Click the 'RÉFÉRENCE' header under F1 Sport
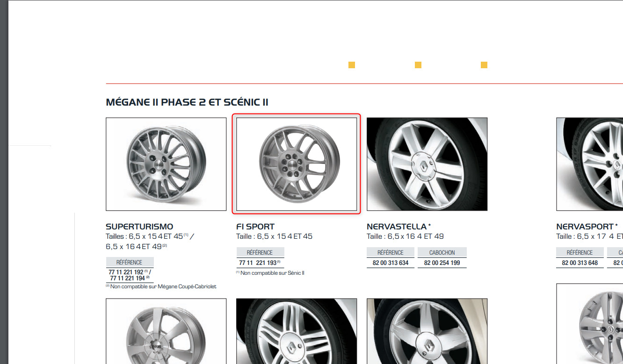The image size is (623, 364). (260, 253)
